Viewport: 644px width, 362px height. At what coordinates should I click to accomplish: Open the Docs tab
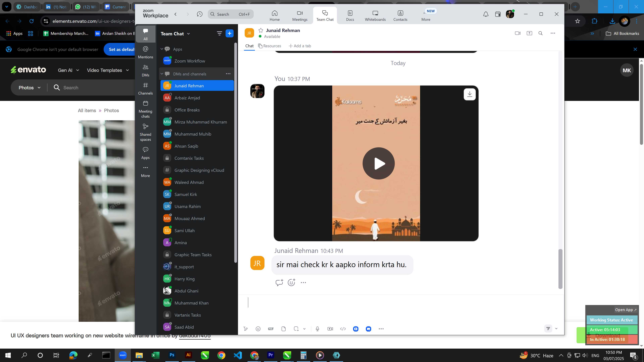point(350,15)
